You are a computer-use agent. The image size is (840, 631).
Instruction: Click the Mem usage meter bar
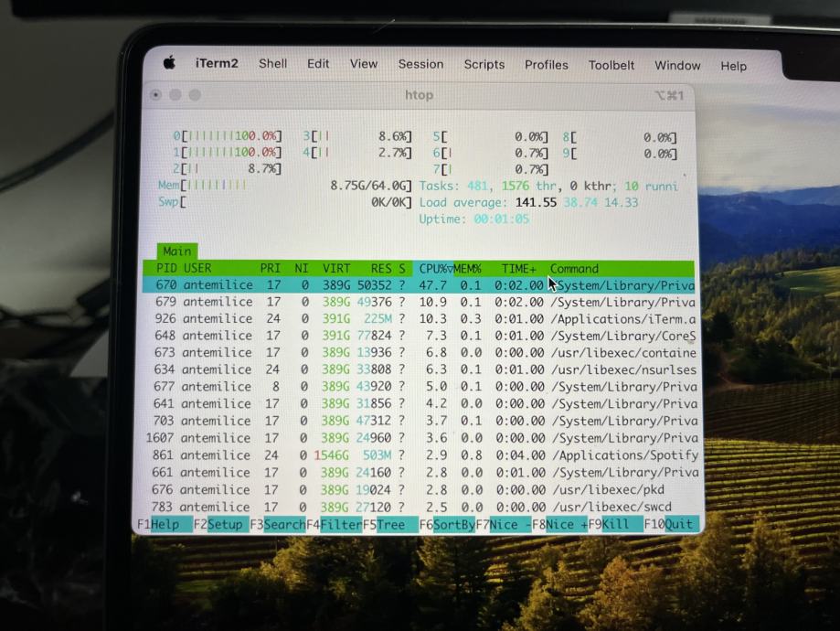pyautogui.click(x=284, y=186)
